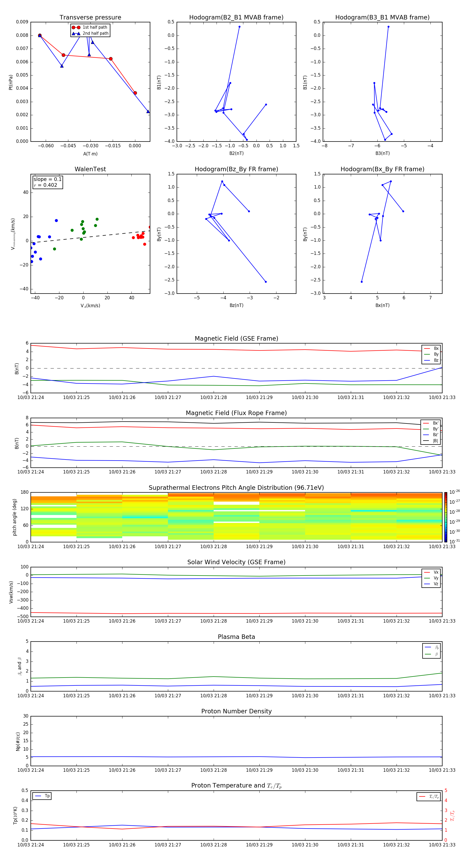Click the 'A(T·m)' x-axis label

click(90, 154)
